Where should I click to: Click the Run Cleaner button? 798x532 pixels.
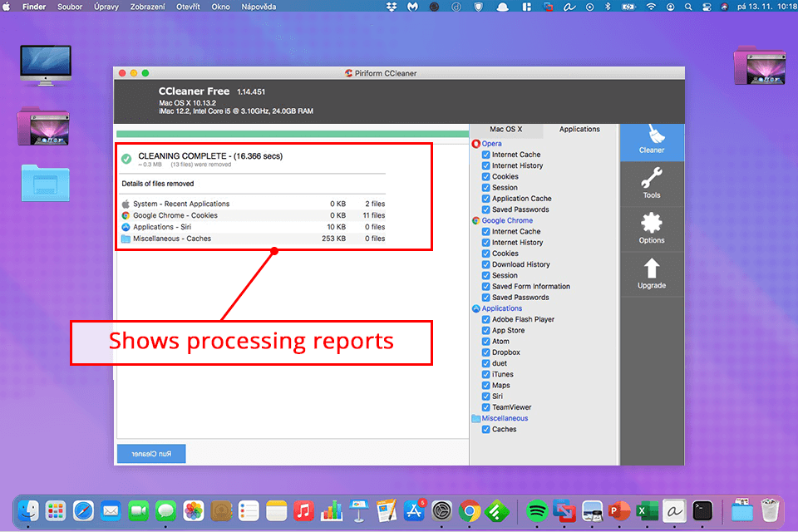151,454
